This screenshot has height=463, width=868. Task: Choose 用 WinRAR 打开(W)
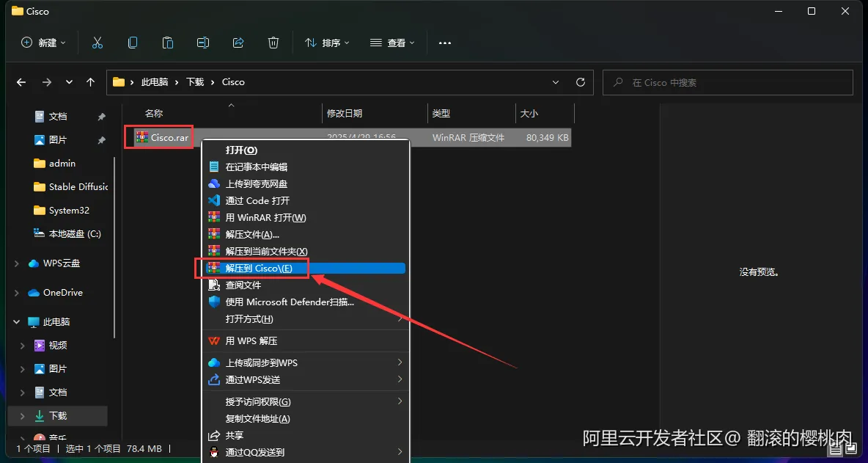click(306, 218)
